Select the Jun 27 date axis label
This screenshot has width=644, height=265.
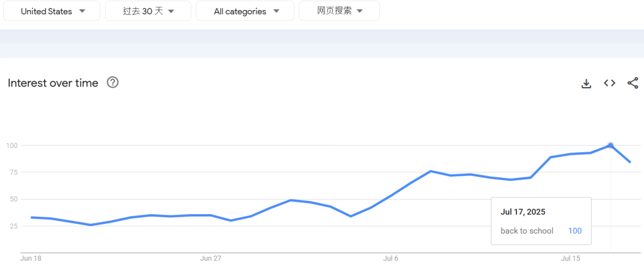coord(210,258)
